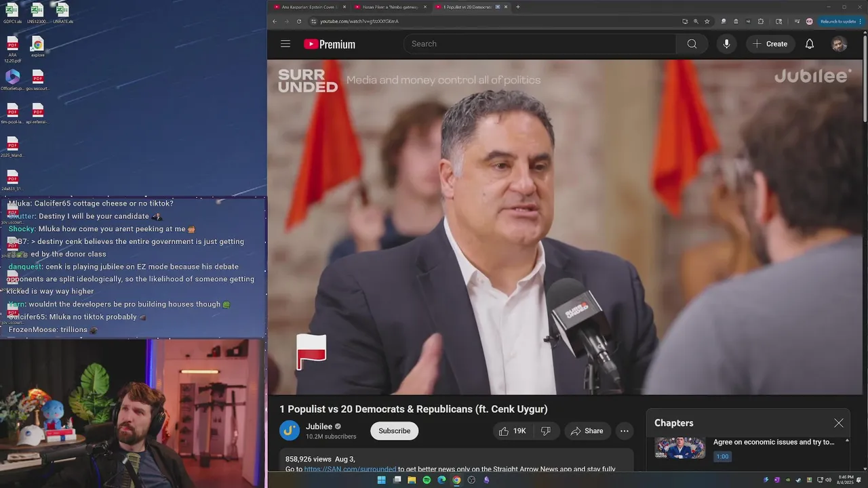The image size is (868, 488).
Task: Click the YouTube search input field
Action: (540, 44)
